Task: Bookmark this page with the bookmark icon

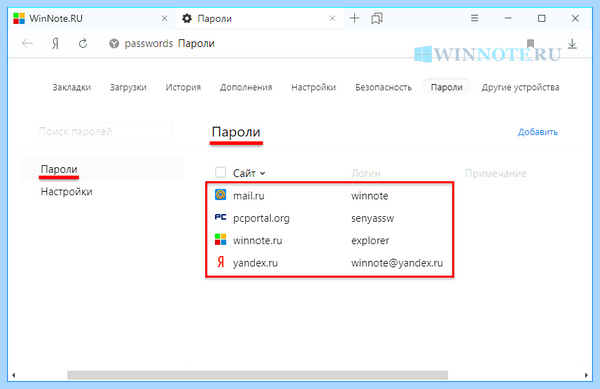Action: pyautogui.click(x=530, y=44)
